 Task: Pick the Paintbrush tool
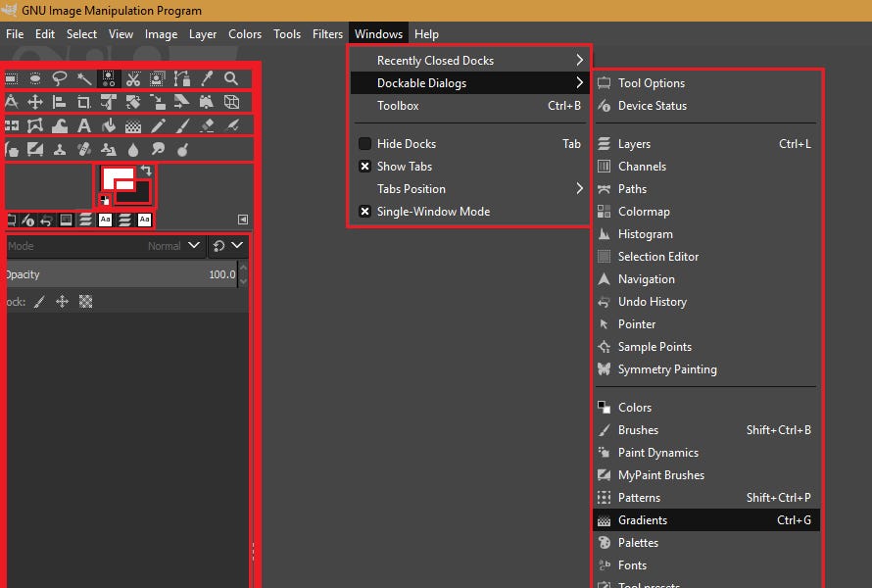click(180, 124)
